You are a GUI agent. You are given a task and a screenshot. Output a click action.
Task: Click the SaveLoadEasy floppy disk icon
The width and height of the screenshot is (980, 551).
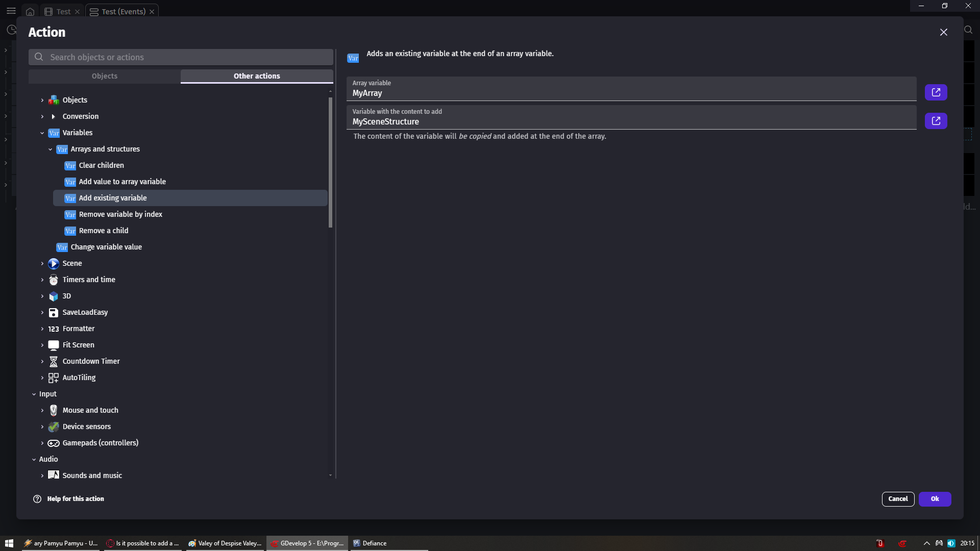[x=54, y=312]
